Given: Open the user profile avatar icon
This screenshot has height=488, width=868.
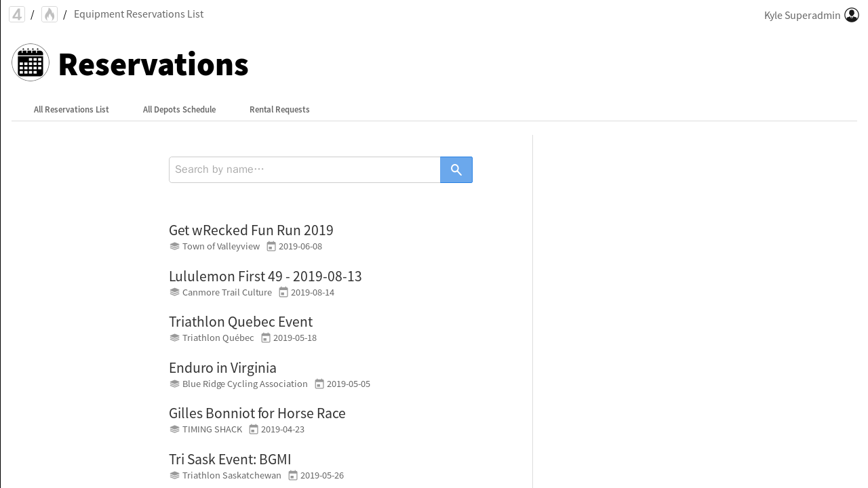Looking at the screenshot, I should coord(852,15).
